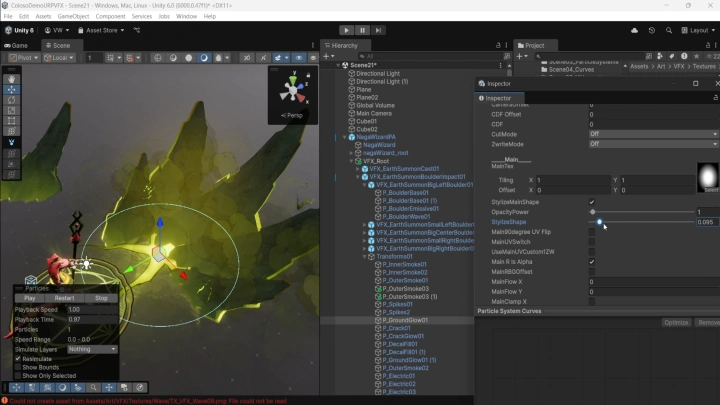
Task: Adjust the OpacityPower slider
Action: [x=643, y=212]
